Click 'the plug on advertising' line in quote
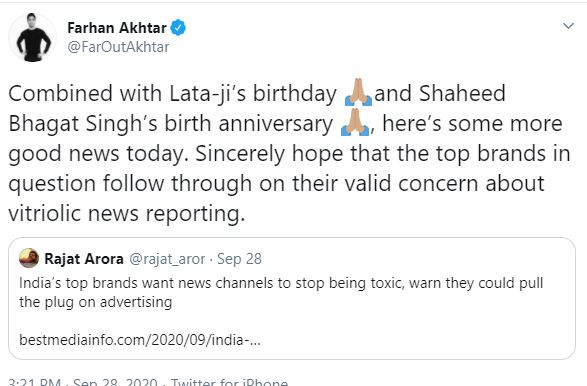 click(95, 302)
